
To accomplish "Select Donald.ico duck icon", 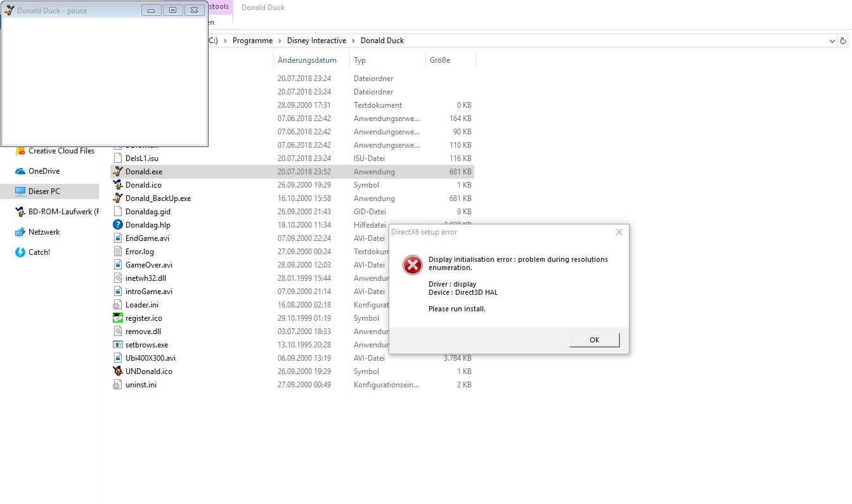I will click(117, 185).
